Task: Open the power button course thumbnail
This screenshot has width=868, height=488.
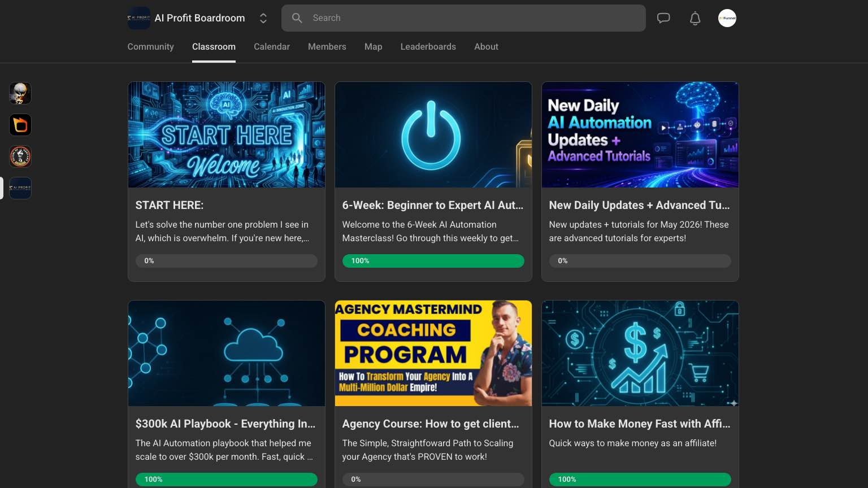Action: (433, 134)
